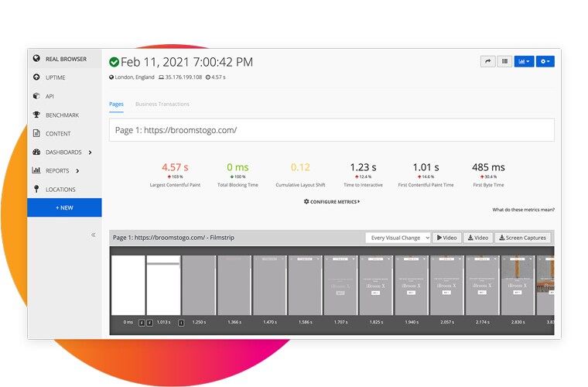Screen dimensions: 588x387
Task: Click the I marker near 1.250 s
Action: click(181, 323)
